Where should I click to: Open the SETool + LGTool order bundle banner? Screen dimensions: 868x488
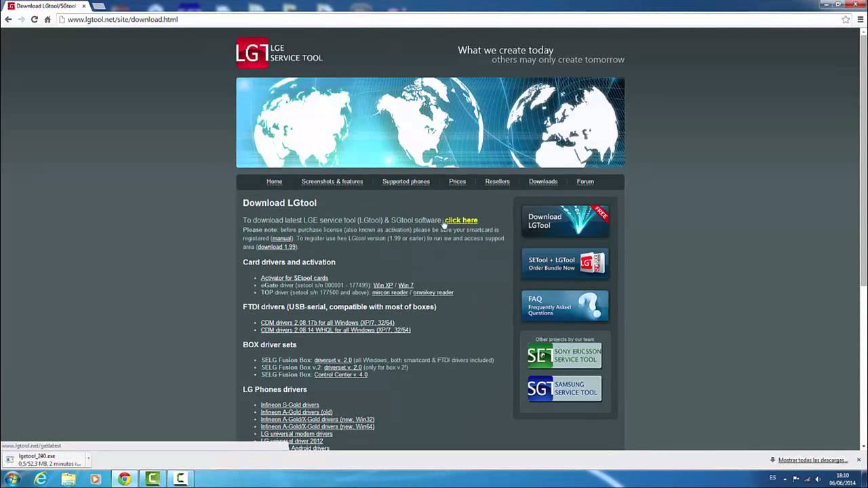(565, 264)
